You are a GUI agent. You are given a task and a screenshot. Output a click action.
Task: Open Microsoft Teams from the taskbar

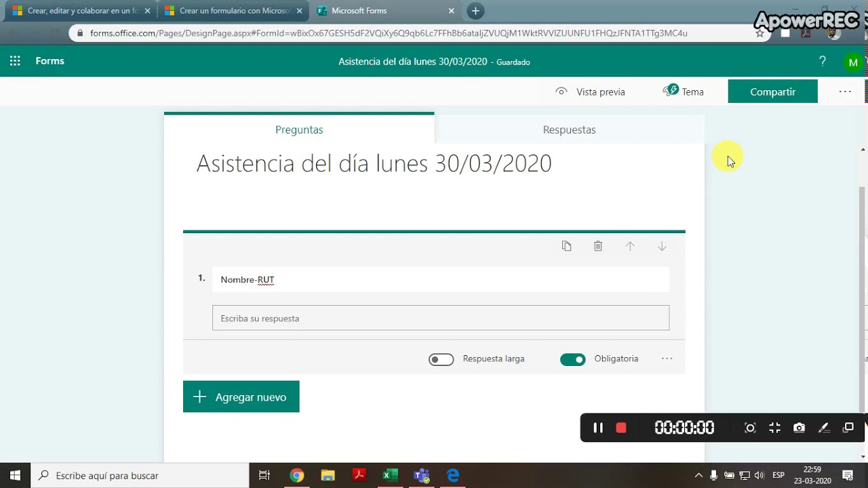coord(422,475)
